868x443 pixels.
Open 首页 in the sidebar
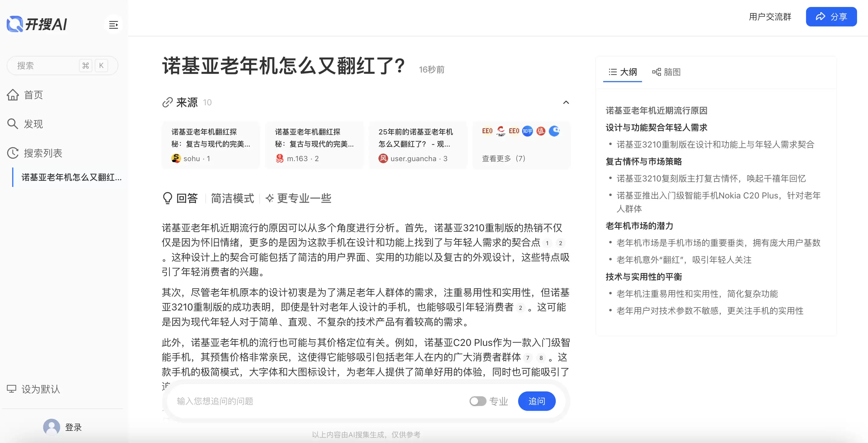tap(25, 95)
